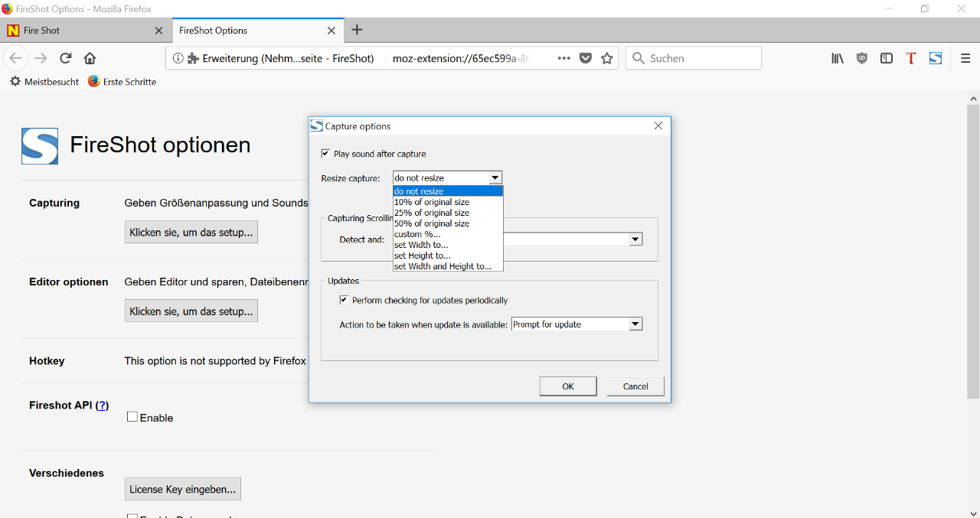Image resolution: width=980 pixels, height=518 pixels.
Task: Click the browser forward arrow
Action: pos(41,58)
